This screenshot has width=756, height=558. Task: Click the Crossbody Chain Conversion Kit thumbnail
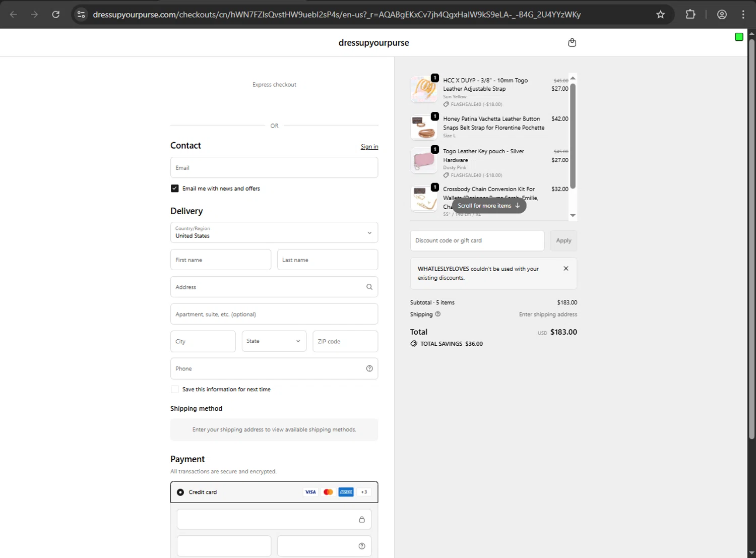(424, 198)
